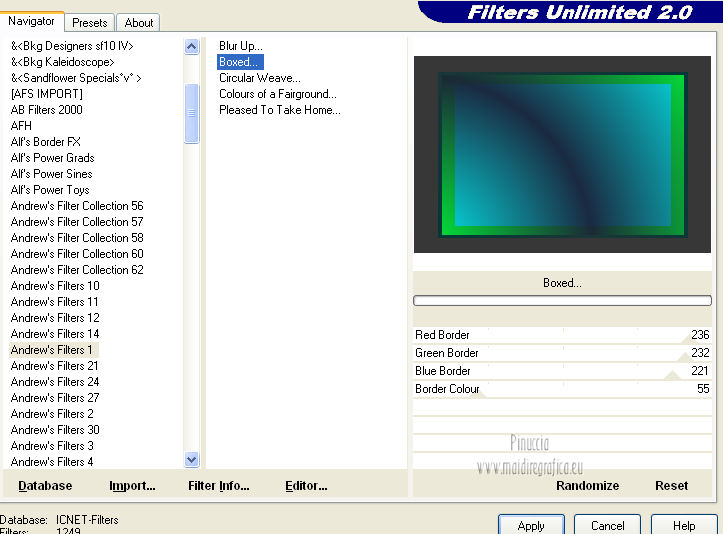
Task: Select Alf's Power Grads category
Action: click(53, 158)
